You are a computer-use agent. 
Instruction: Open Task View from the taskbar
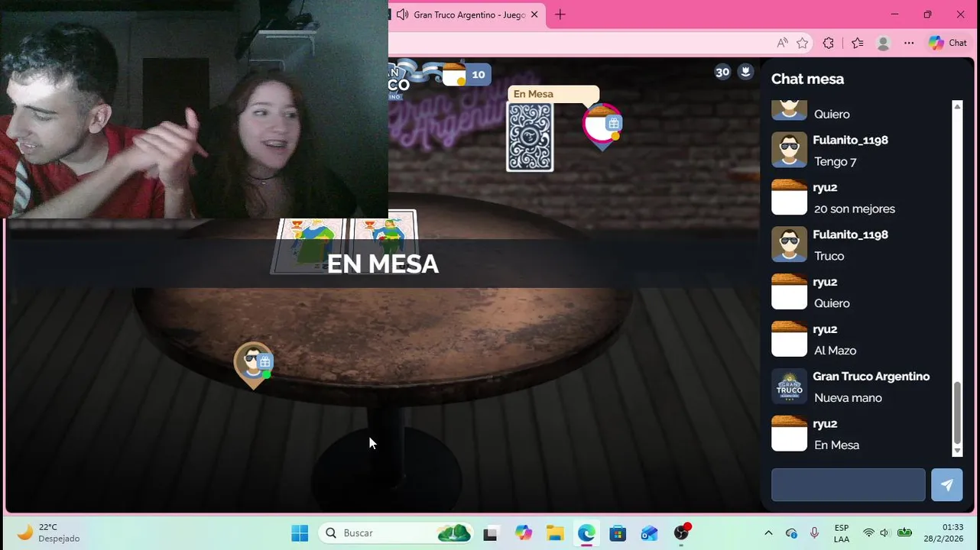coord(490,533)
